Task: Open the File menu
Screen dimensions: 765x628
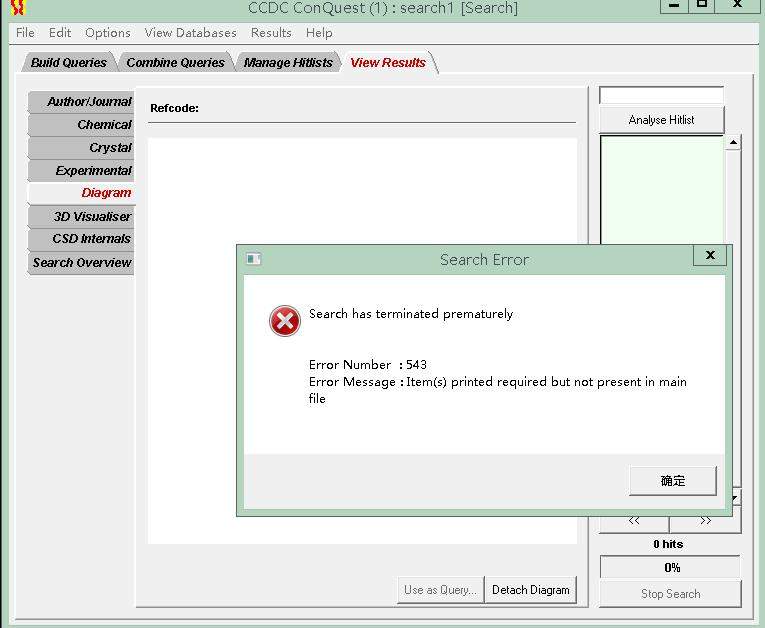Action: (x=25, y=33)
